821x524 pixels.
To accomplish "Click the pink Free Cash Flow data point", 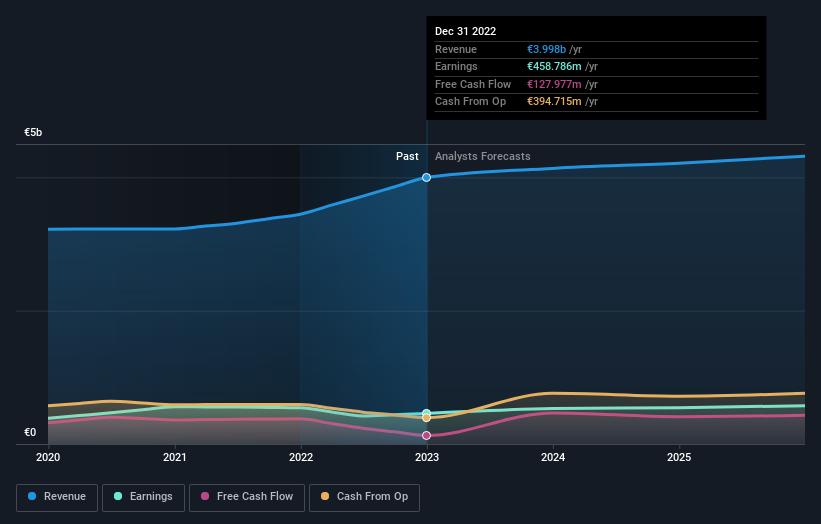I will 426,436.
